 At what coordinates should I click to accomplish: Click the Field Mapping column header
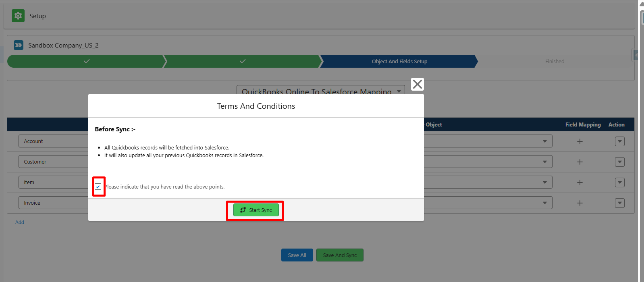coord(583,124)
